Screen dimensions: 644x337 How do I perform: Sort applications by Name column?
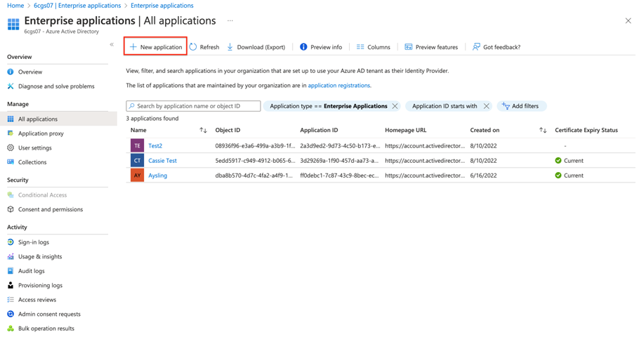coord(203,131)
